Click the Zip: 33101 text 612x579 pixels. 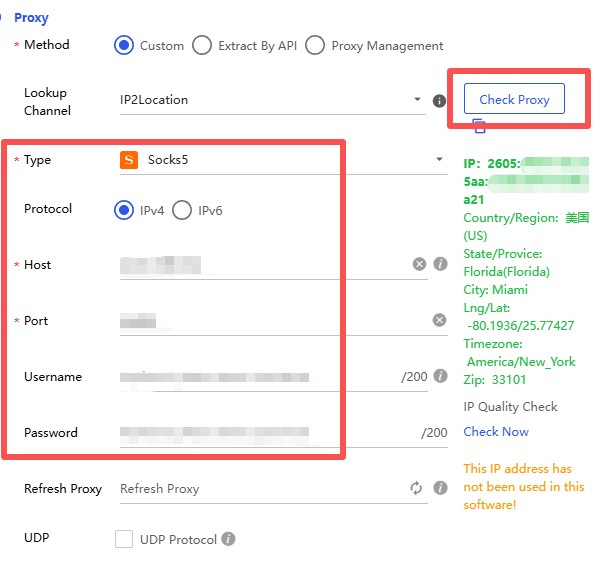coord(495,379)
